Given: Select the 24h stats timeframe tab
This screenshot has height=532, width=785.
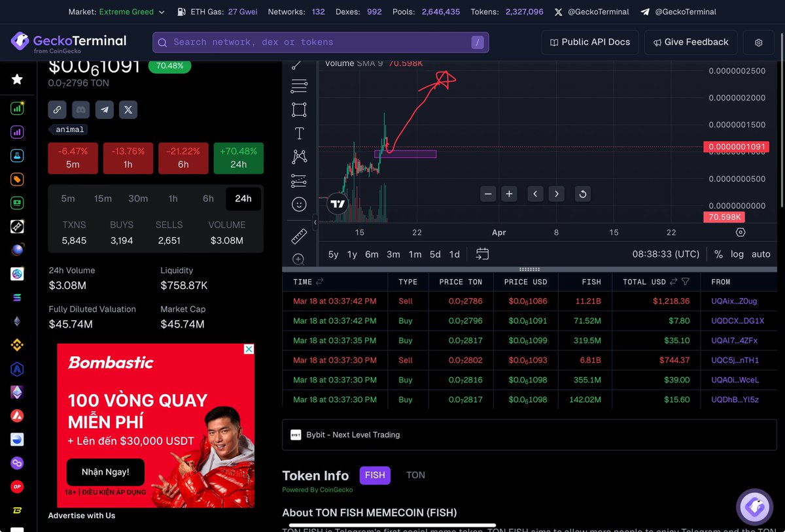Looking at the screenshot, I should (243, 199).
